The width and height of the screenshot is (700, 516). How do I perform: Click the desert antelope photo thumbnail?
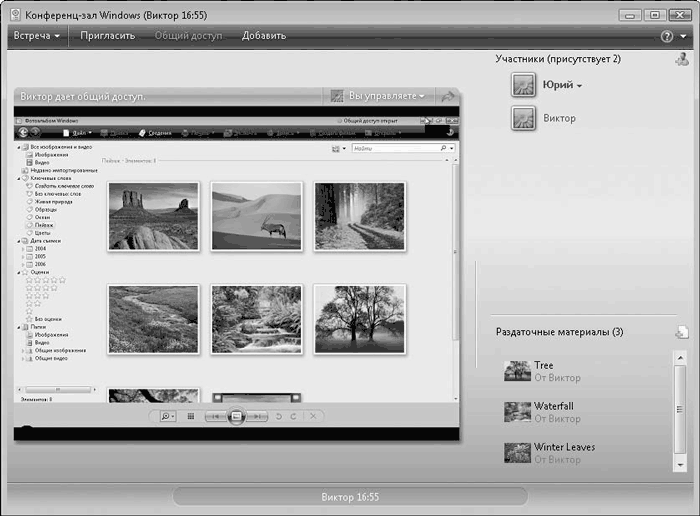click(x=256, y=216)
